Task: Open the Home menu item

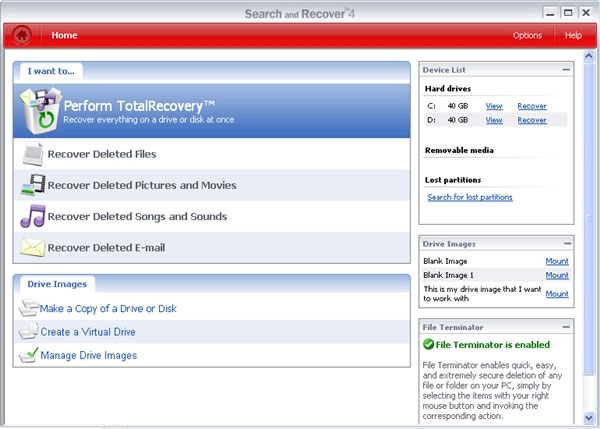Action: click(x=64, y=35)
